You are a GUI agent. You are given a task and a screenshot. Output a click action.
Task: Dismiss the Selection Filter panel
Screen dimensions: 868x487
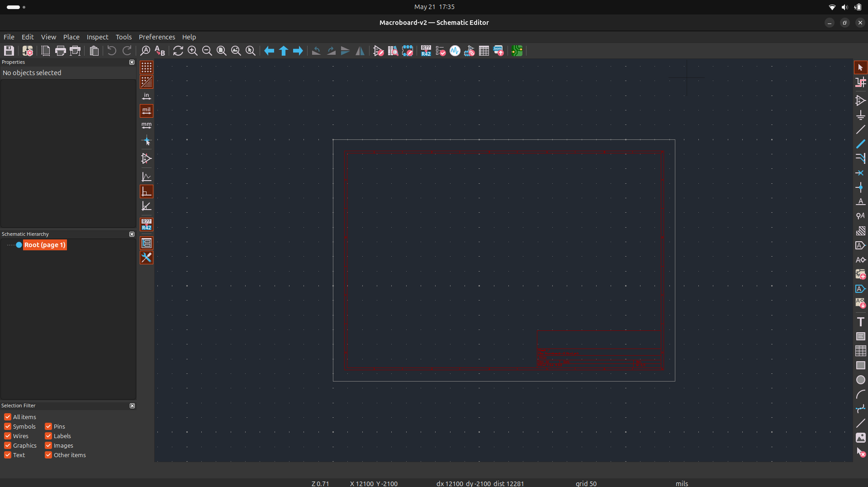pyautogui.click(x=132, y=406)
